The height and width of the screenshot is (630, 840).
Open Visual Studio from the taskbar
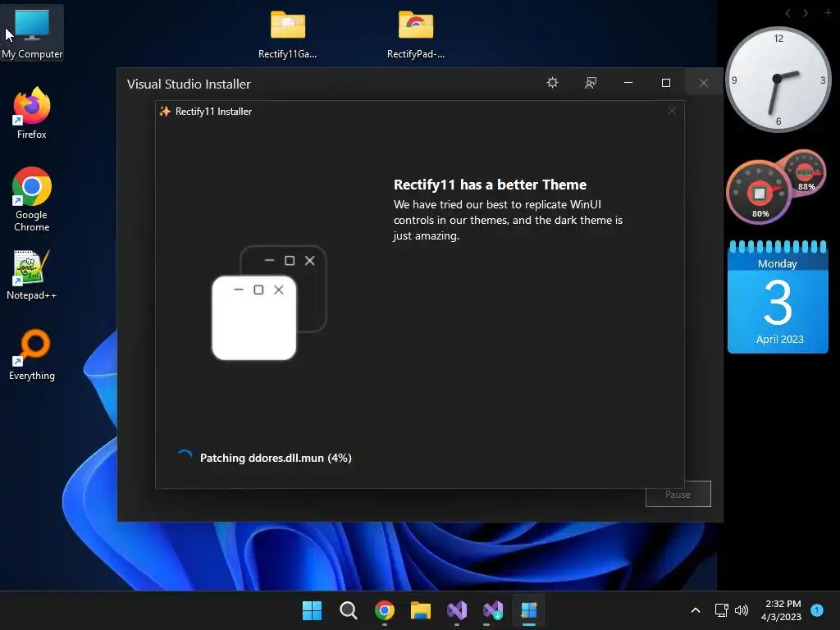457,610
